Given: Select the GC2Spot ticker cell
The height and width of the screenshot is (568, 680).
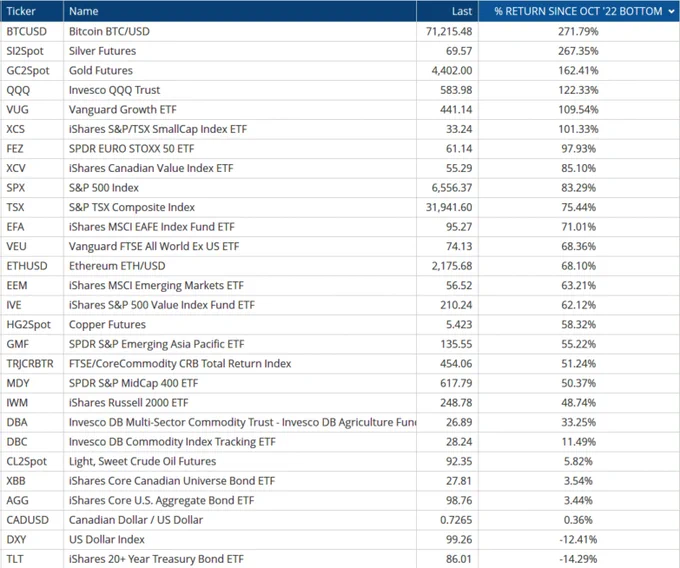Looking at the screenshot, I should pyautogui.click(x=32, y=71).
